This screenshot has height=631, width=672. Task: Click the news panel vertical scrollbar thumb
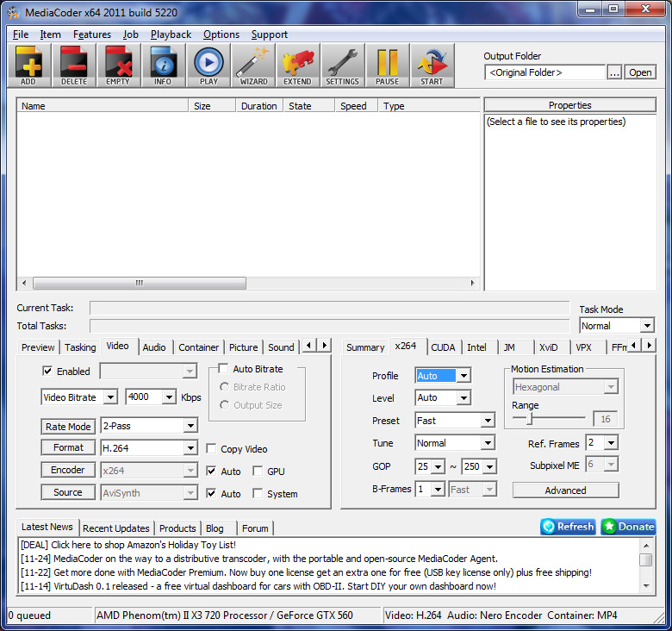click(x=646, y=559)
